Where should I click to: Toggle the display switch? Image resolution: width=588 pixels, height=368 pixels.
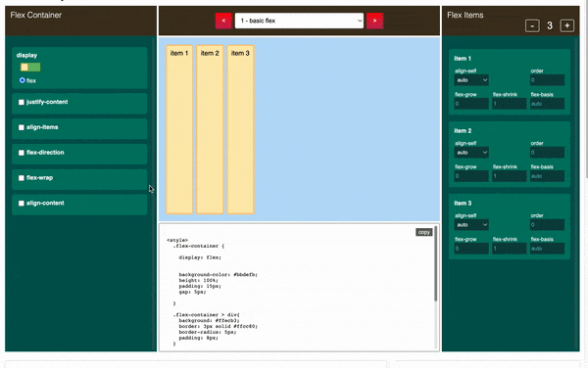(x=30, y=67)
